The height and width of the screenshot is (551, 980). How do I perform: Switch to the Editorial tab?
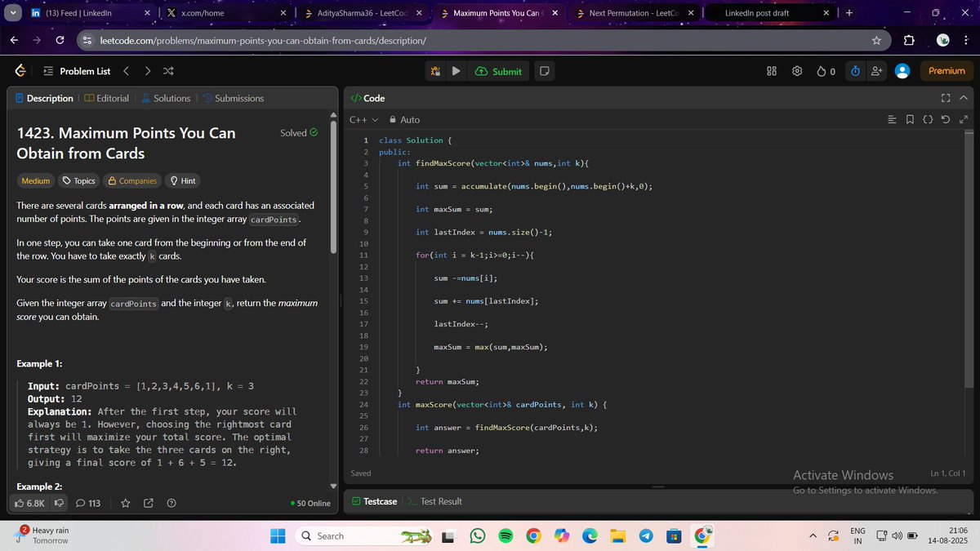(106, 98)
